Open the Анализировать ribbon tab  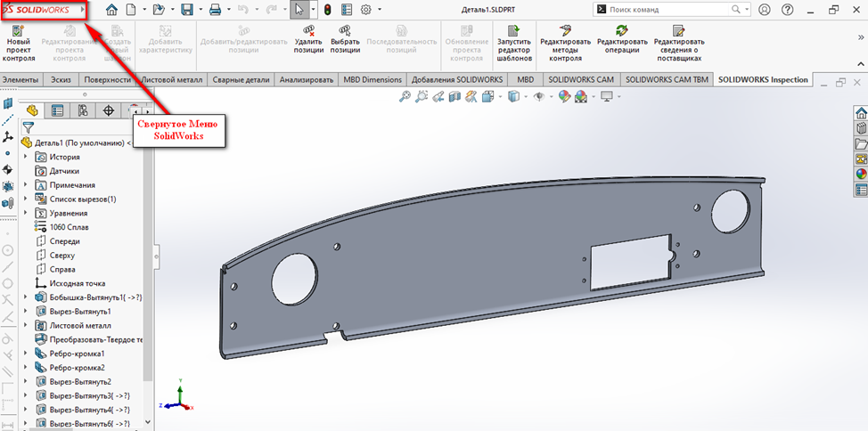coord(307,79)
